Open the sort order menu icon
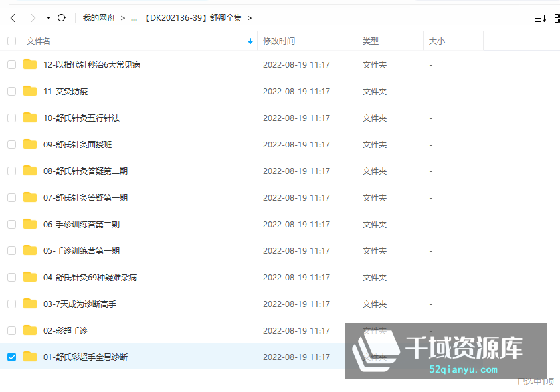This screenshot has width=560, height=392. [x=540, y=18]
